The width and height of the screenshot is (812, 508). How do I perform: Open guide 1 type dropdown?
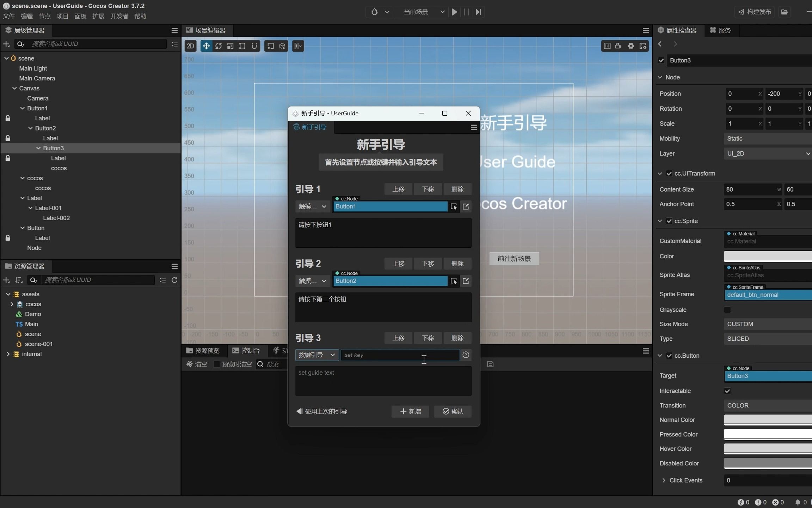point(313,206)
